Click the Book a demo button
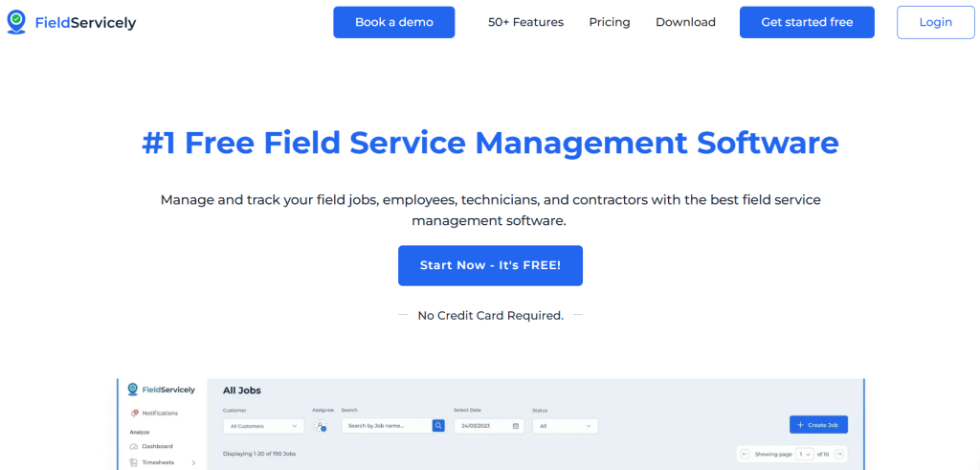Image resolution: width=980 pixels, height=470 pixels. click(x=393, y=23)
